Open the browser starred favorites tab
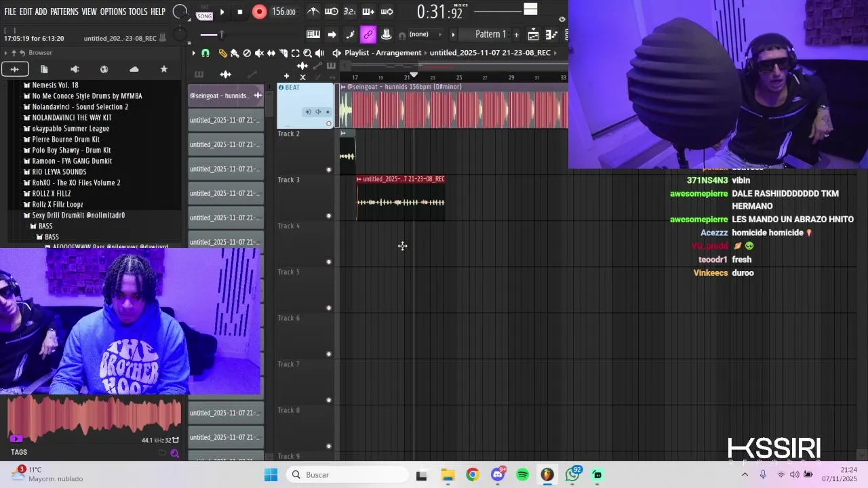 pyautogui.click(x=163, y=69)
